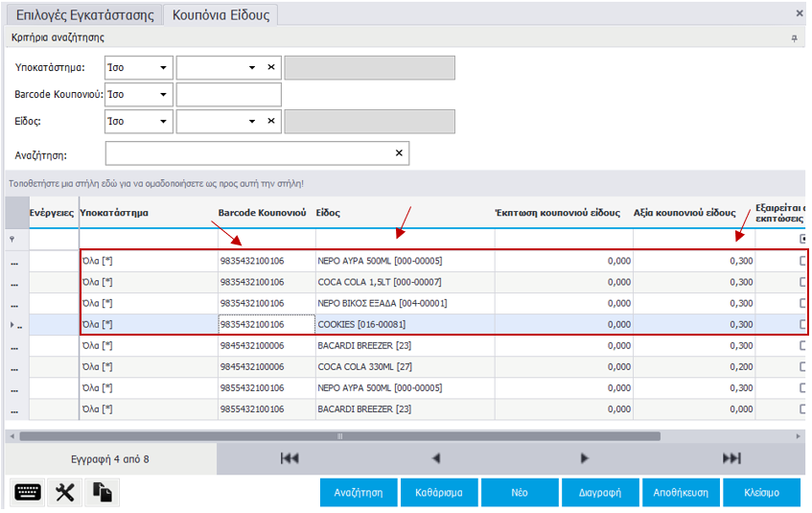Toggle exclusion checkbox for COCA COLA 1,5LT row
Screen dimensions: 812x513
pos(803,281)
